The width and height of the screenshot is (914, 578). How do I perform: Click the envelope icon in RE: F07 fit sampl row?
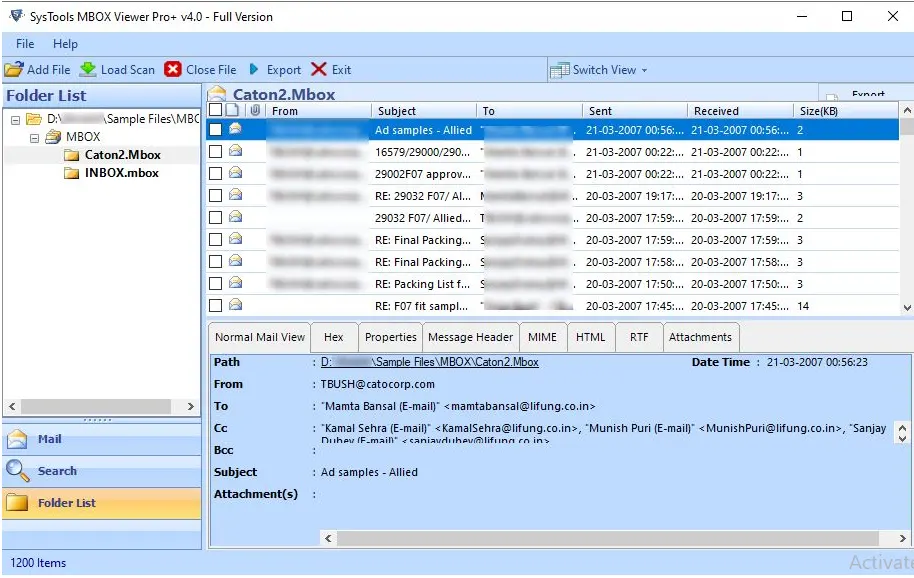[x=235, y=304]
